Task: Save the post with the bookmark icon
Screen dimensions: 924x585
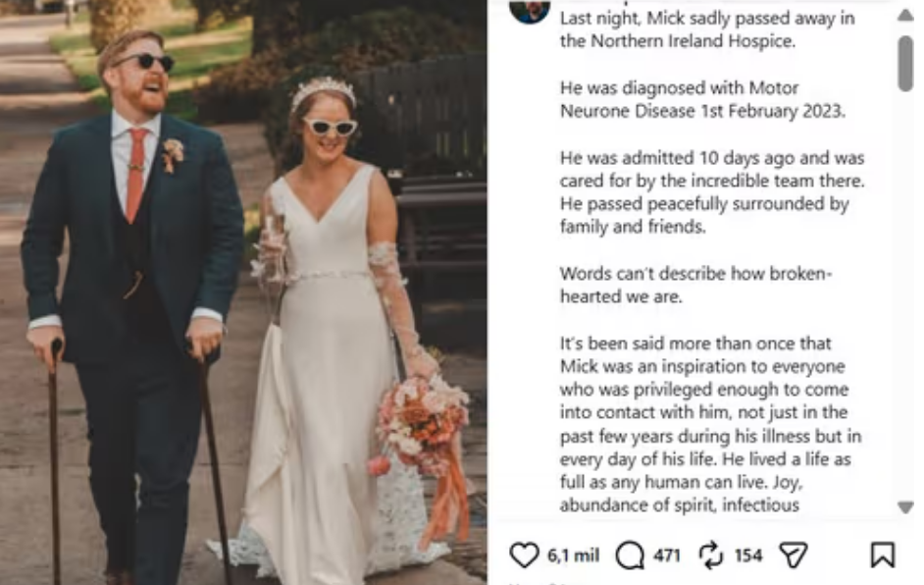Action: coord(882,556)
